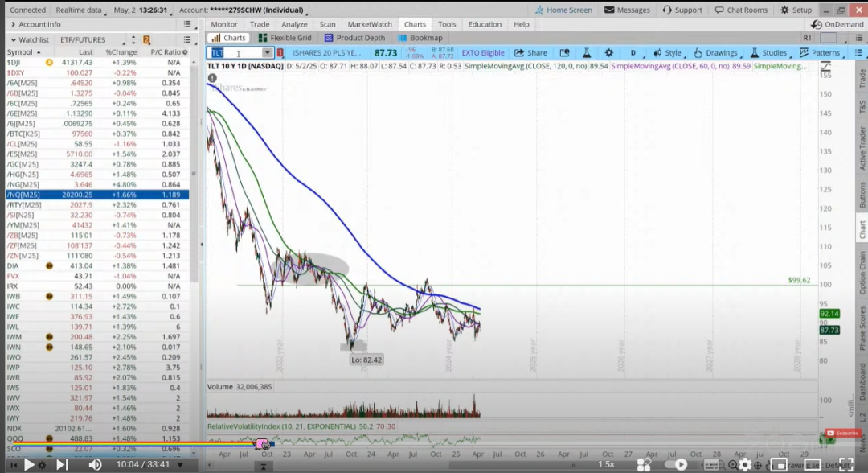Viewport: 868px width, 473px height.
Task: Click the flask Edit Studies icon
Action: (586, 52)
